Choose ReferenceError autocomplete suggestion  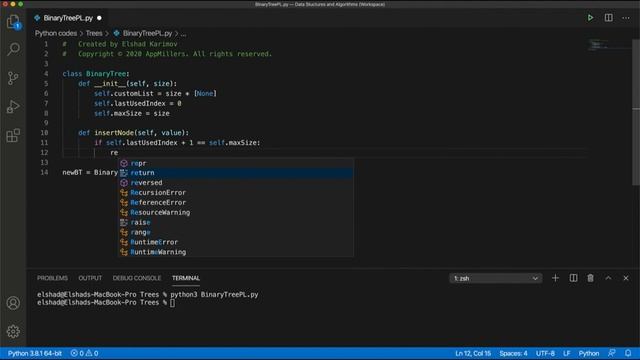236,202
